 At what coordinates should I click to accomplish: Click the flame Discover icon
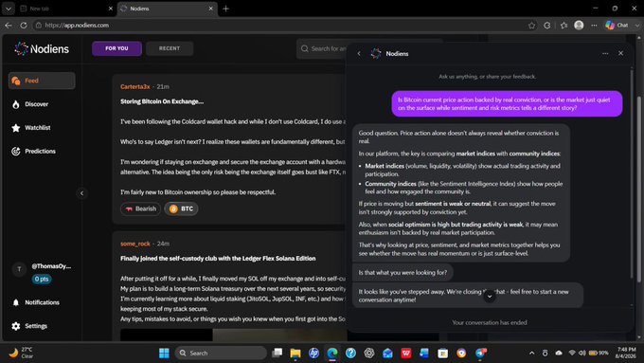point(15,104)
